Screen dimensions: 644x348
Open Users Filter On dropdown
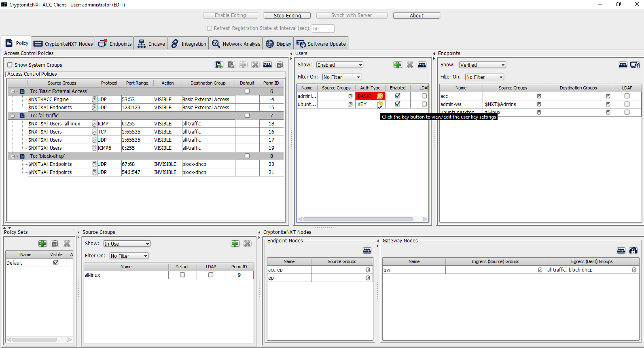tap(342, 77)
